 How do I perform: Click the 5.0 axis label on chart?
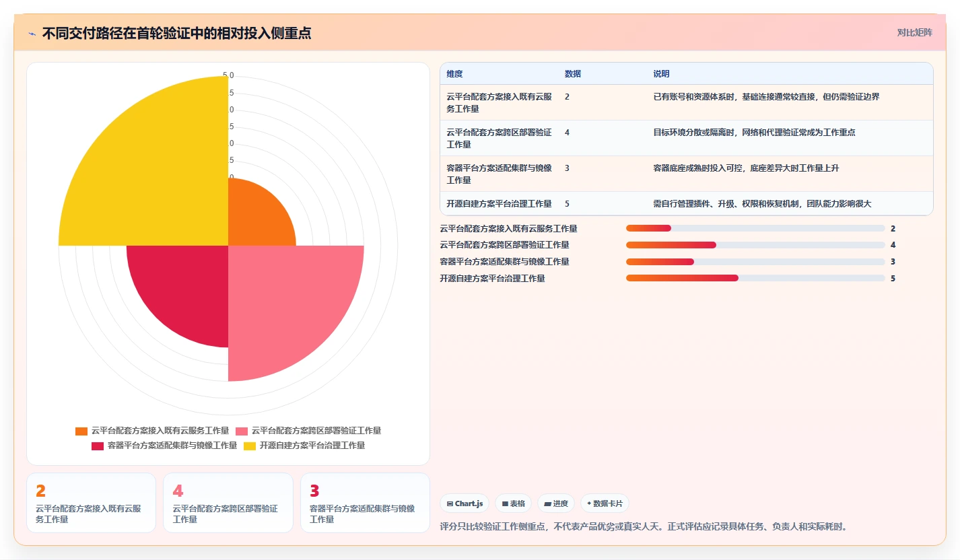coord(228,75)
